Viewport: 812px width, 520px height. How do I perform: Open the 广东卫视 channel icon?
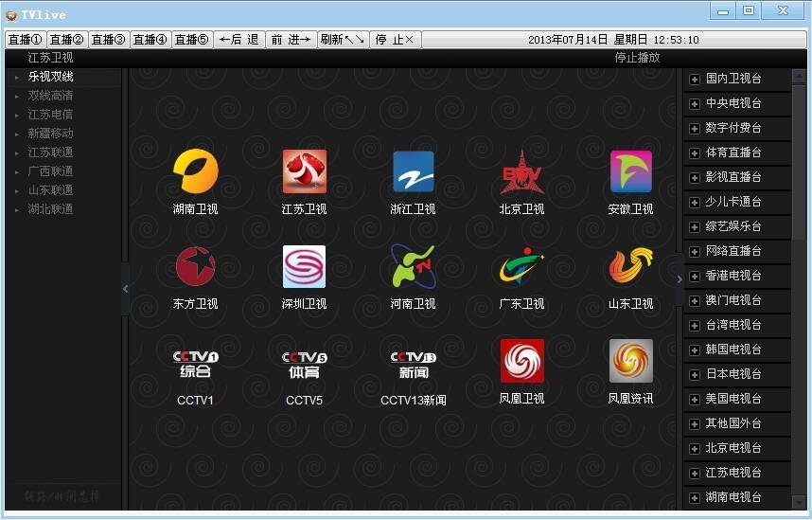[x=522, y=265]
